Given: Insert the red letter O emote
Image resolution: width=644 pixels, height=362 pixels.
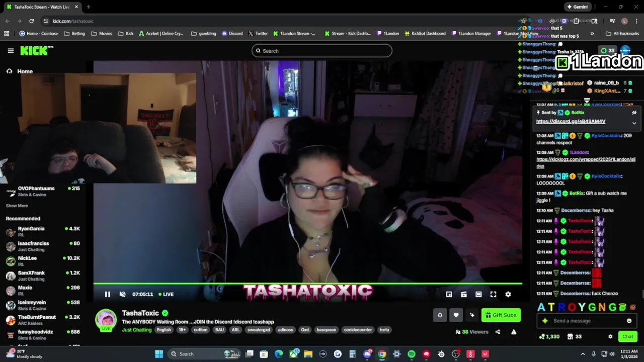Looking at the screenshot, I should tap(572, 307).
